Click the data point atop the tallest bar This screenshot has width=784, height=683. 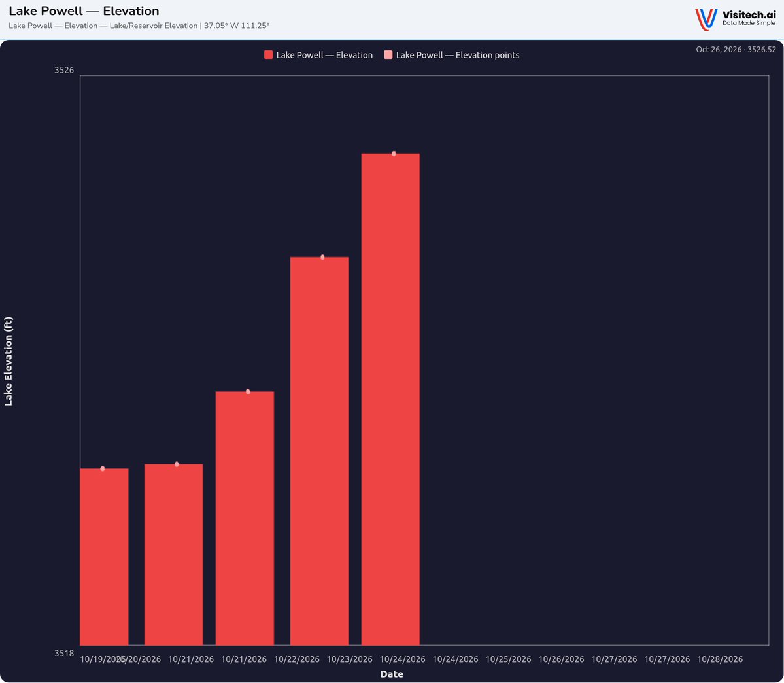click(394, 154)
